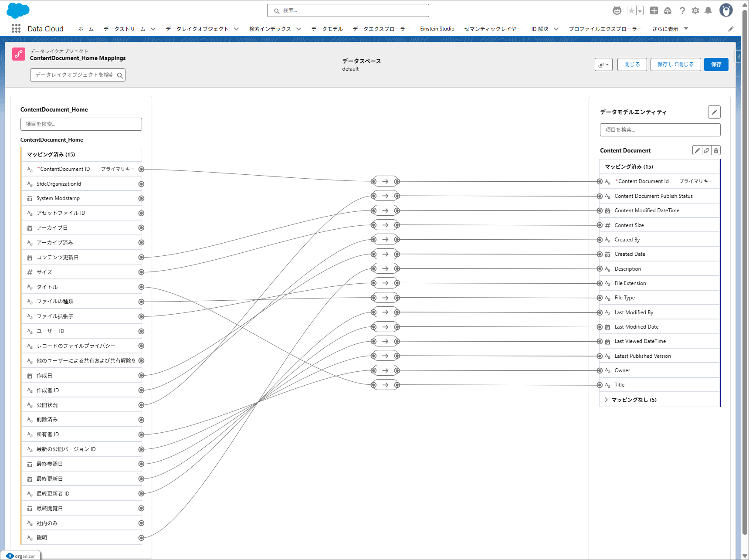Select the connector dot for タイトル field
Viewport: 749px width, 560px height.
point(141,287)
